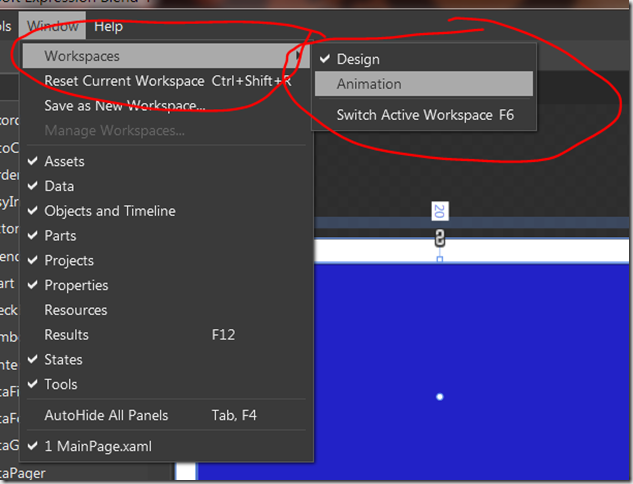Toggle the Projects panel
Viewport: 633px width, 484px height.
[165, 261]
